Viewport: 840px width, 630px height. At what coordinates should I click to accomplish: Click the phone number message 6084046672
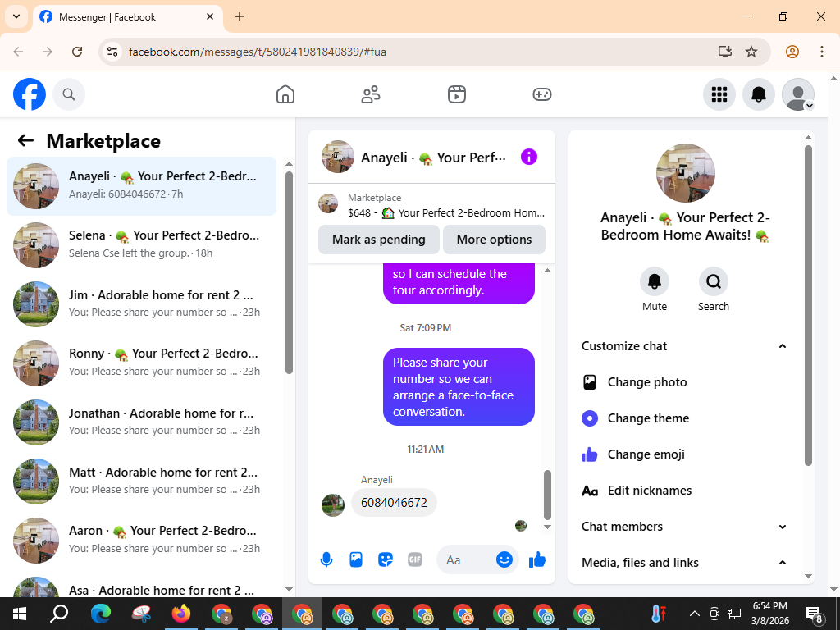(x=394, y=503)
